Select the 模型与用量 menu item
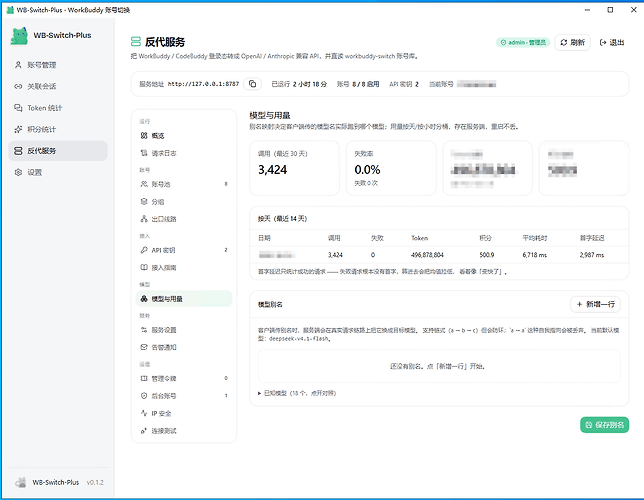 tap(184, 299)
